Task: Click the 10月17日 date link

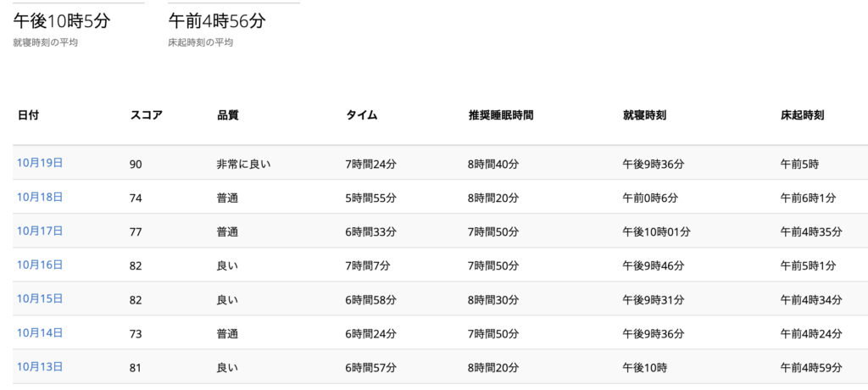Action: click(40, 231)
